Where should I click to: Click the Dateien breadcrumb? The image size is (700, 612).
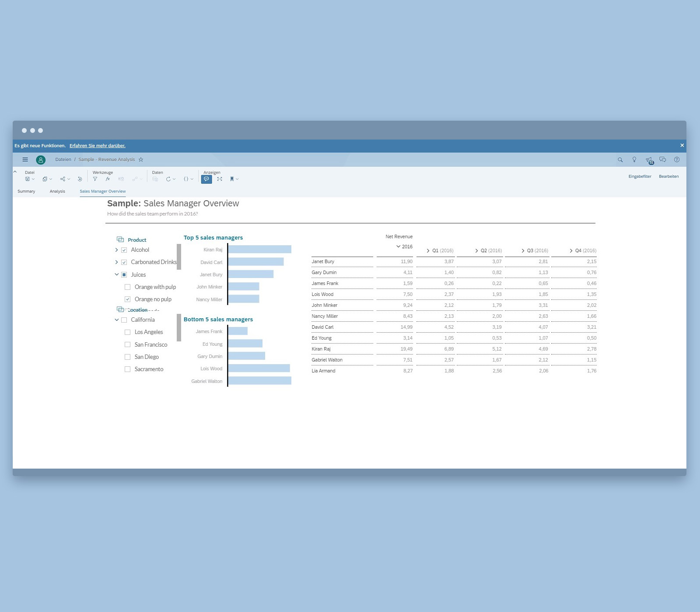click(63, 160)
